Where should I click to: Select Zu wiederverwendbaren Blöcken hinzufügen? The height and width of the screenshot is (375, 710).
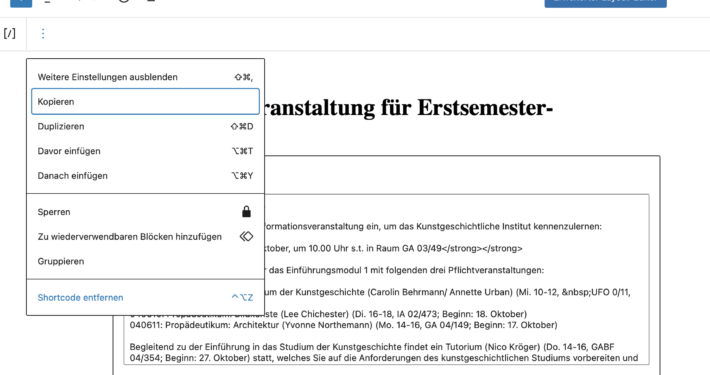(145, 236)
